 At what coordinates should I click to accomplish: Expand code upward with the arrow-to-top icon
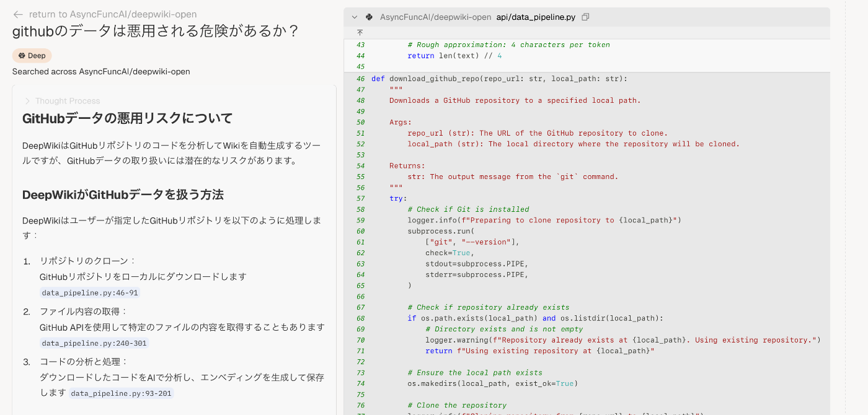(x=360, y=32)
